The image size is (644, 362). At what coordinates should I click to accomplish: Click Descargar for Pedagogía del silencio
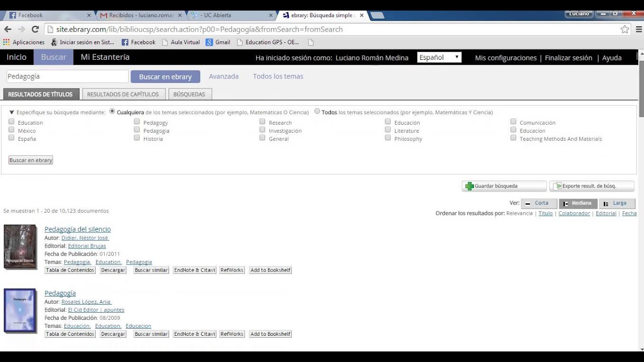(113, 270)
